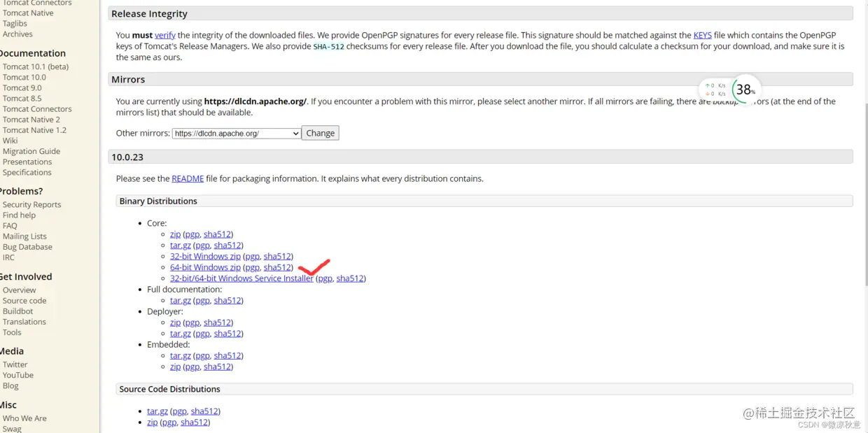868x433 pixels.
Task: Go to the Wiki sidebar link
Action: point(10,141)
